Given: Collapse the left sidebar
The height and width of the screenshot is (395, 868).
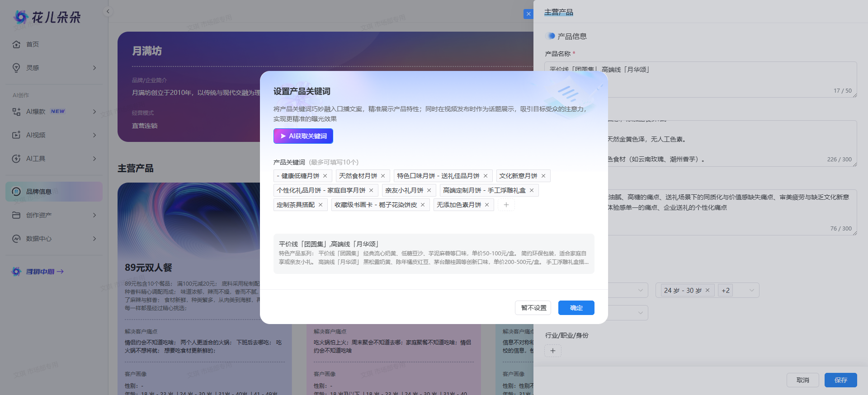Looking at the screenshot, I should [108, 12].
